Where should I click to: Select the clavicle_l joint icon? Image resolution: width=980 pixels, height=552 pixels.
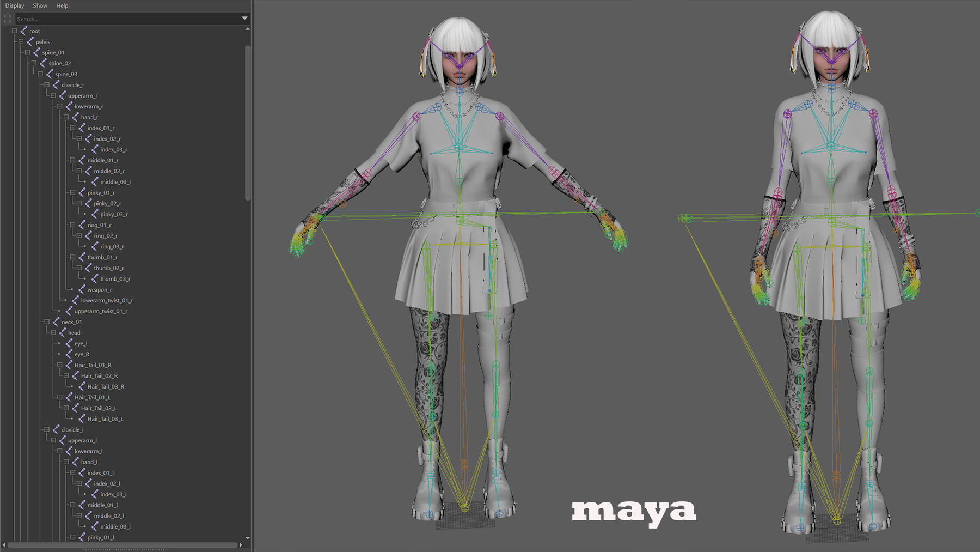point(55,429)
